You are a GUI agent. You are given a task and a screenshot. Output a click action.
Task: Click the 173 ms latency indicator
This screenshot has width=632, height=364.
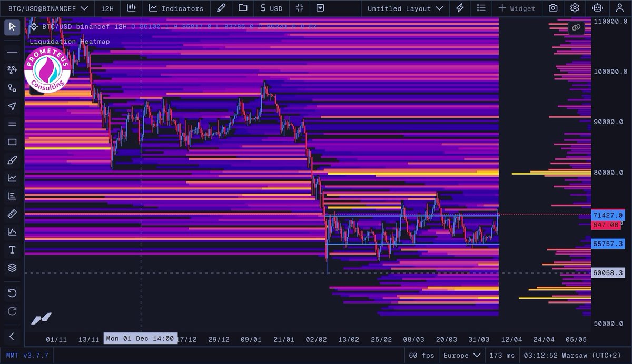point(502,356)
